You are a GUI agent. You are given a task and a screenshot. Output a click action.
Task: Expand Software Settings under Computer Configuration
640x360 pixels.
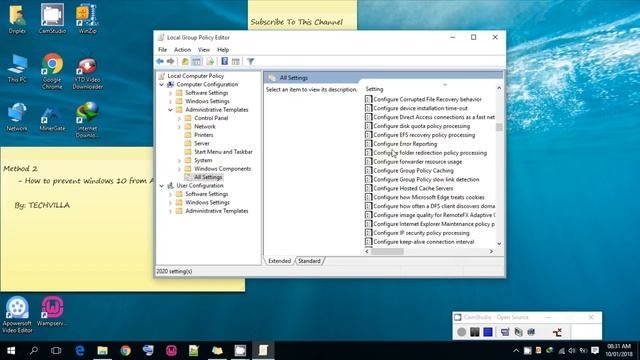pyautogui.click(x=171, y=93)
